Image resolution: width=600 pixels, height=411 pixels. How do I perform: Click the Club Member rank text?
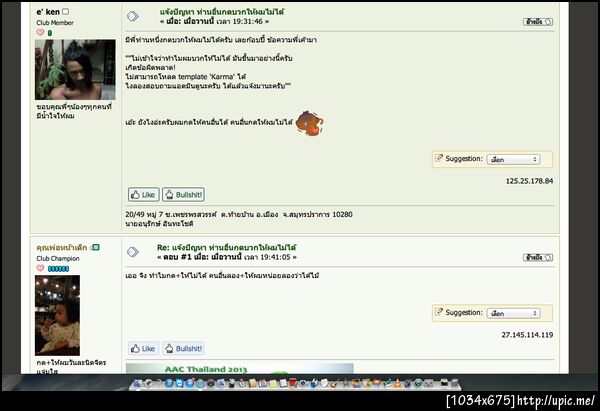coord(55,23)
